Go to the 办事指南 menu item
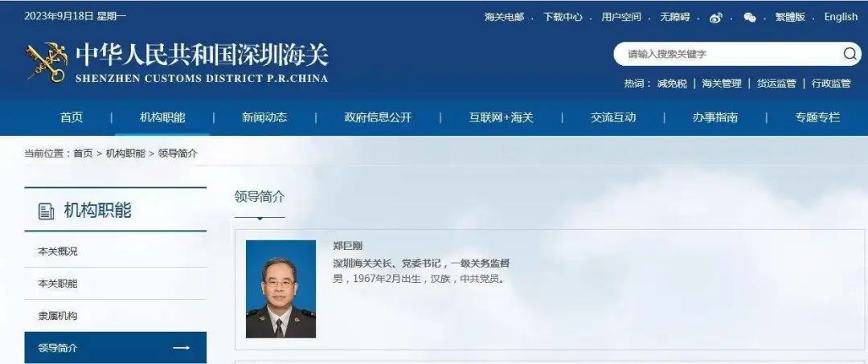The width and height of the screenshot is (868, 364). (x=715, y=117)
